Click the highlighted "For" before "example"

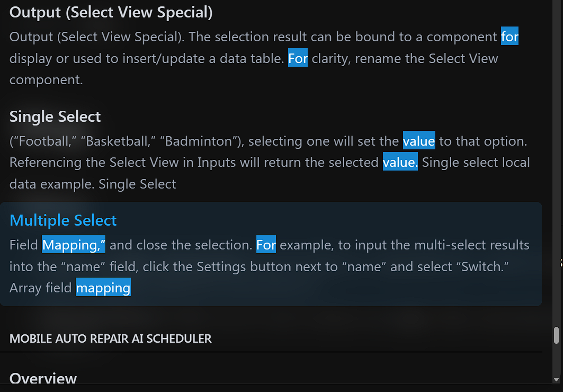tap(266, 245)
